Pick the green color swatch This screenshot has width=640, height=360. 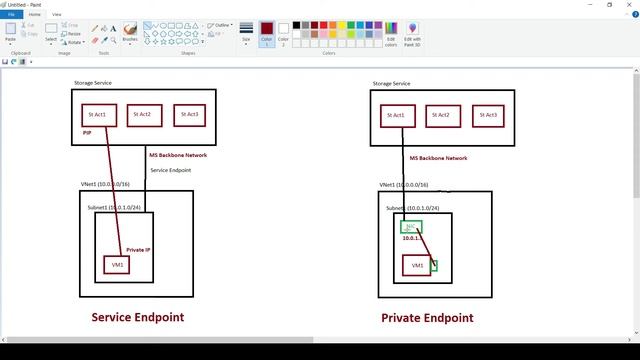pyautogui.click(x=351, y=25)
